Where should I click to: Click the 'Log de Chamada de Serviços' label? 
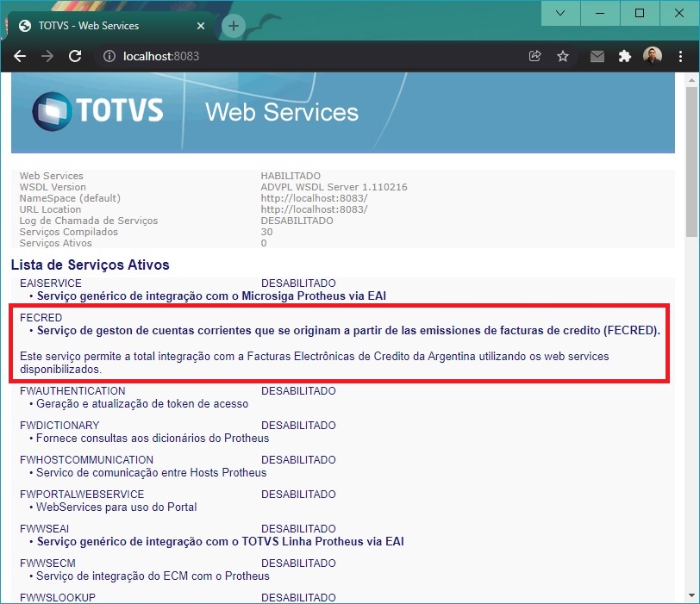tap(89, 221)
